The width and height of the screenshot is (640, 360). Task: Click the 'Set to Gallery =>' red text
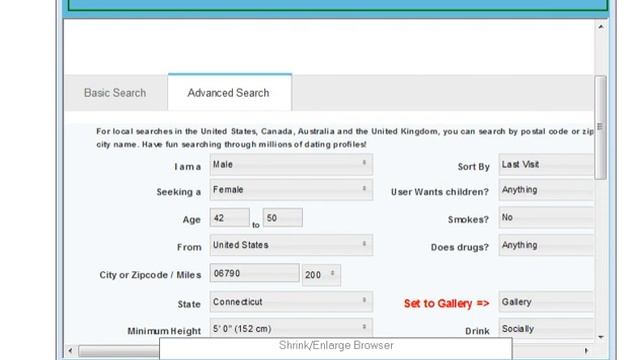(447, 303)
